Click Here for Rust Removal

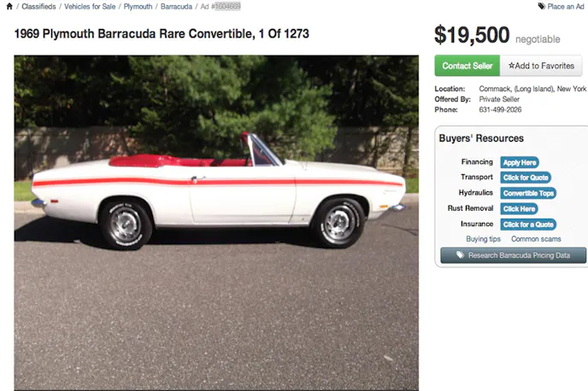tap(519, 208)
